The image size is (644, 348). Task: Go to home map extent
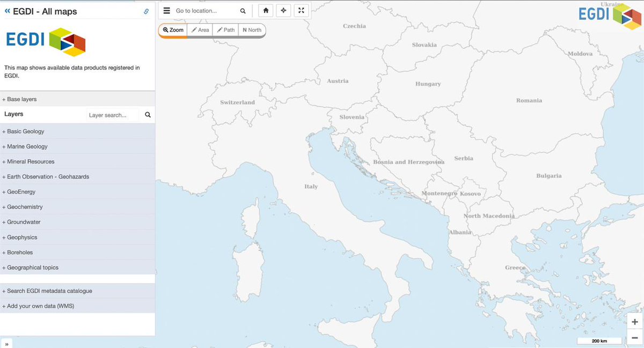click(x=265, y=10)
